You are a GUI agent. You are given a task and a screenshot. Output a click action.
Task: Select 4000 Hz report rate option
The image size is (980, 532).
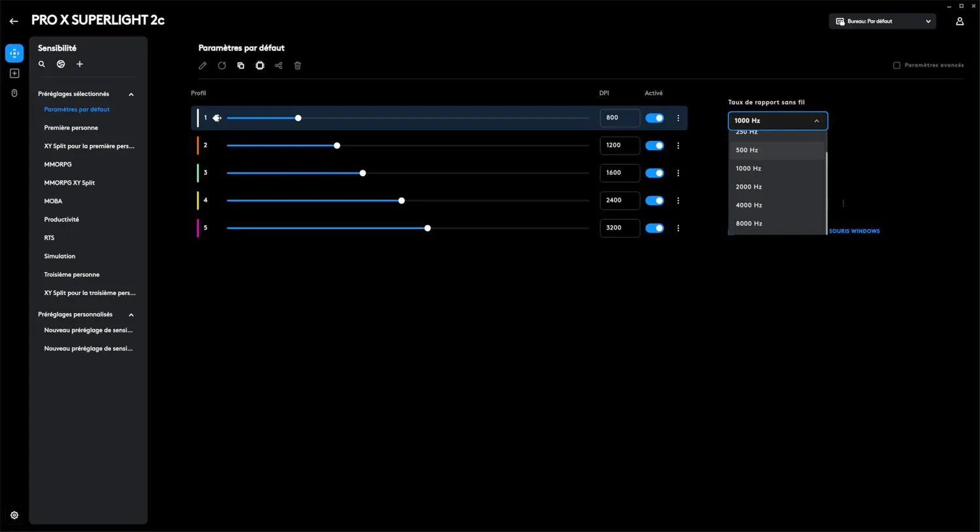click(x=777, y=205)
